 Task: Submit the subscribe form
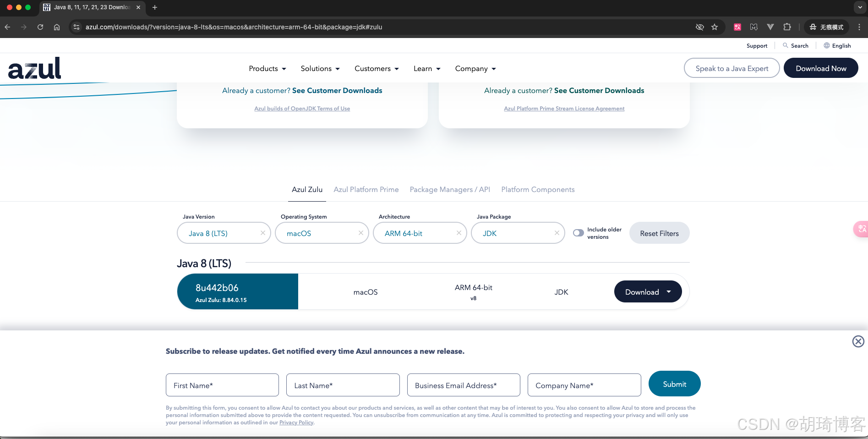point(674,384)
